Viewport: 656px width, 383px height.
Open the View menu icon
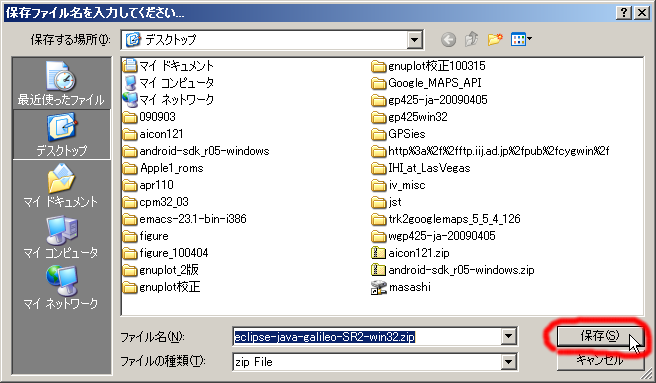521,40
